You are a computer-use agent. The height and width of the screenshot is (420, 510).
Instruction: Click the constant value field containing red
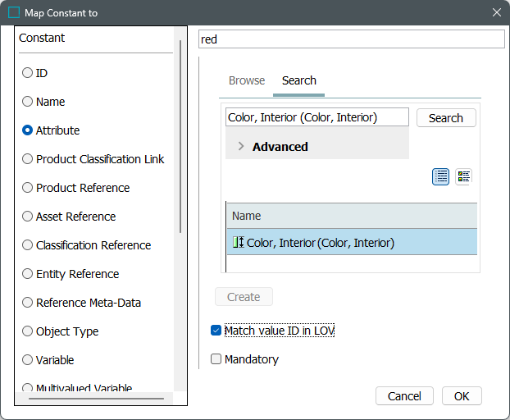click(x=352, y=39)
